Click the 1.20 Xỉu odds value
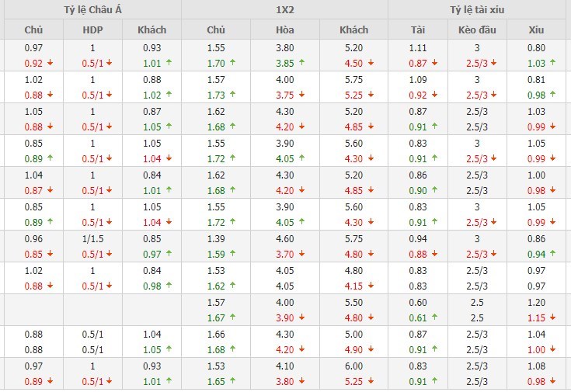This screenshot has width=571, height=392. point(536,304)
